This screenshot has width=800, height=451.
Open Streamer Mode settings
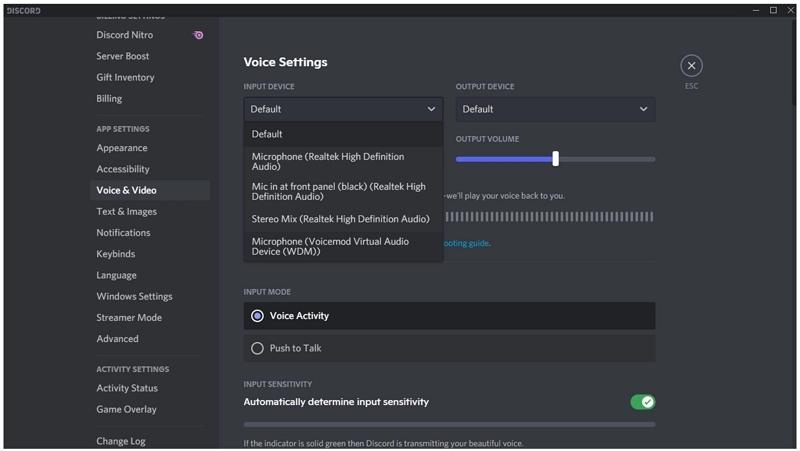click(x=129, y=317)
